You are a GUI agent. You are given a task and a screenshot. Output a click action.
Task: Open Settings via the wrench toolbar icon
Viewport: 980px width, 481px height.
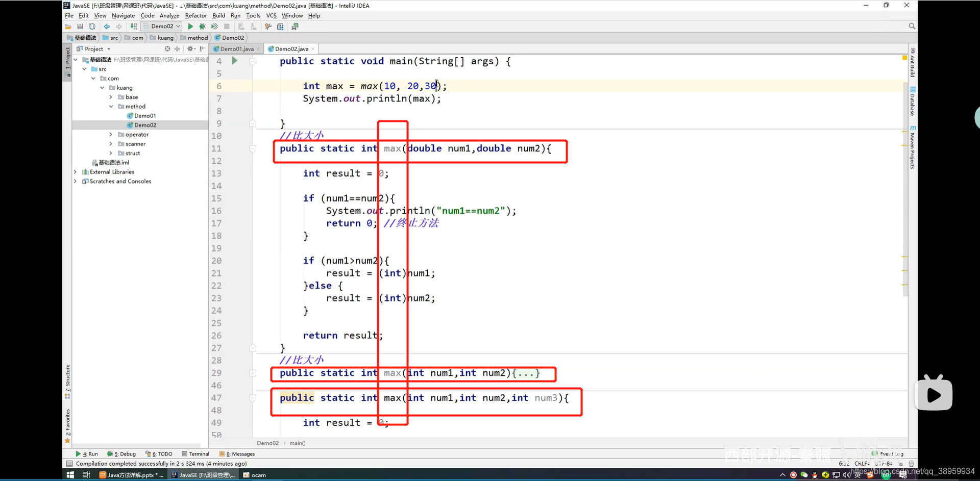point(268,27)
